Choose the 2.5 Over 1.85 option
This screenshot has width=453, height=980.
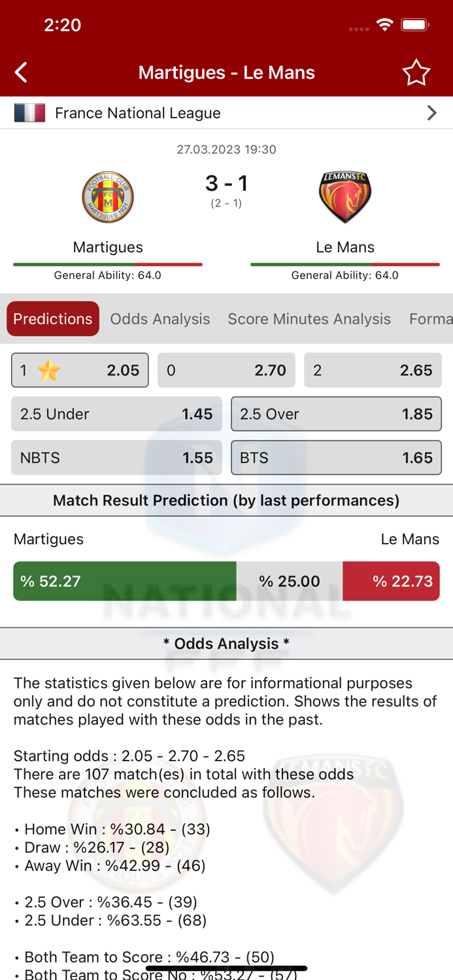pyautogui.click(x=336, y=414)
